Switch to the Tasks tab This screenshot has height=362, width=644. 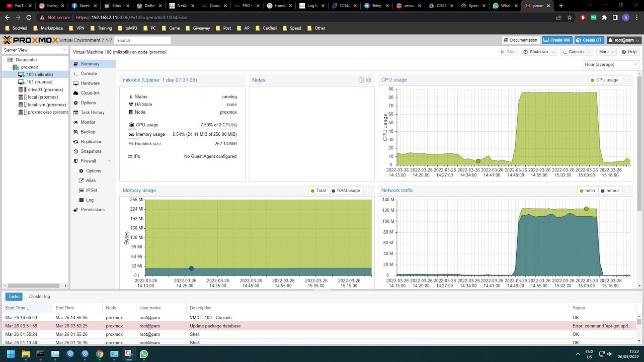pyautogui.click(x=14, y=297)
